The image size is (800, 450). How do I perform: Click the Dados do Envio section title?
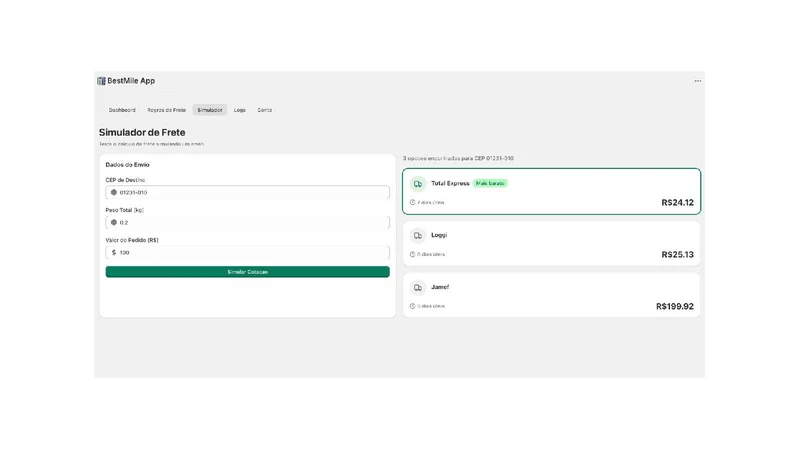pyautogui.click(x=128, y=165)
